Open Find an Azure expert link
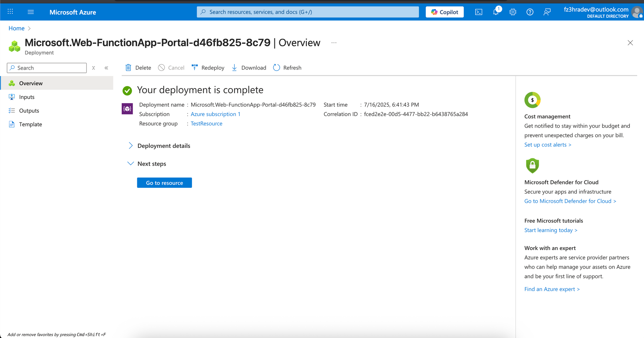 (552, 289)
